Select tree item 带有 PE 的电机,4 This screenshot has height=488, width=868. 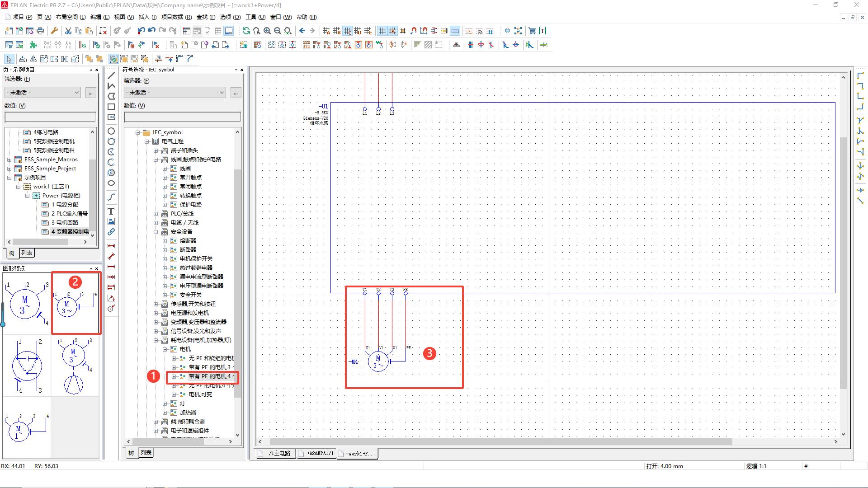210,376
